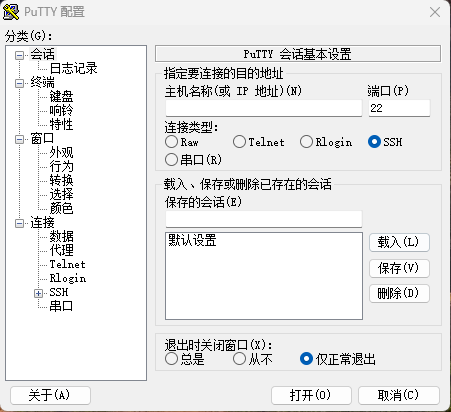
Task: Select the Rlogin connection type
Action: 306,142
